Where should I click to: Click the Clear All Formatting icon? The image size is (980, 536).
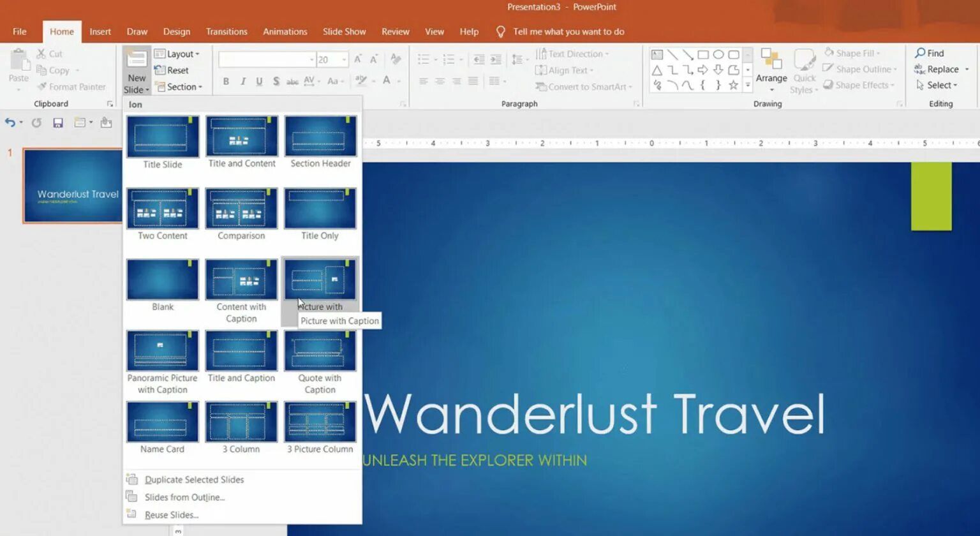click(396, 59)
